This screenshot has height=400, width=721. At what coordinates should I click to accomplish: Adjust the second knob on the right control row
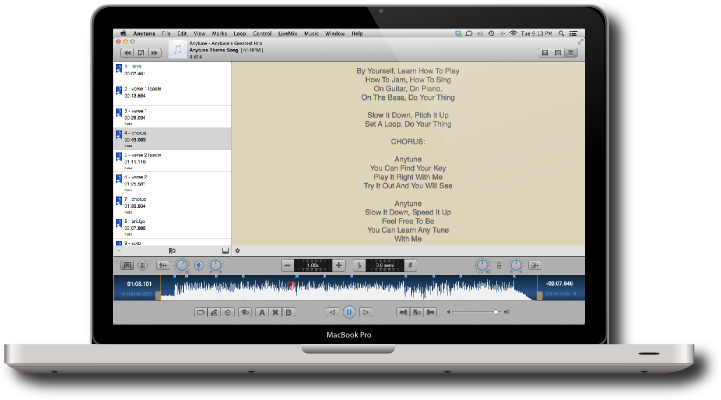516,265
